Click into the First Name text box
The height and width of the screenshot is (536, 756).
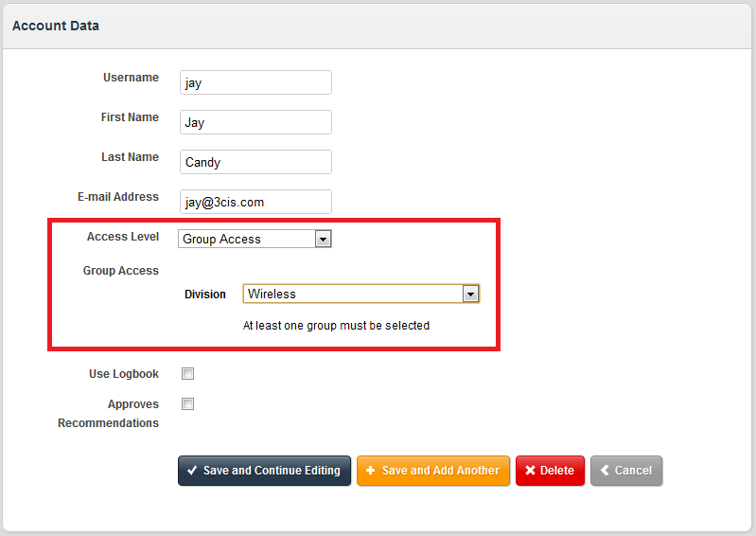click(x=255, y=122)
